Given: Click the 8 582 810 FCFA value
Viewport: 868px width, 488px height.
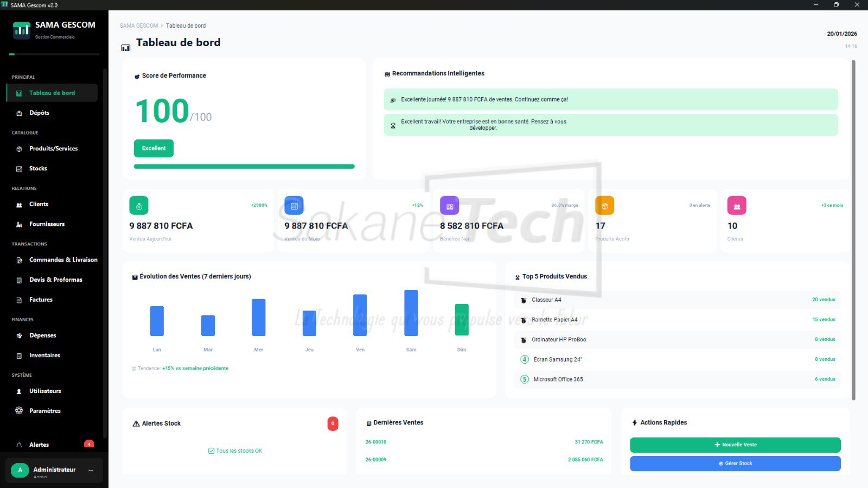Looking at the screenshot, I should point(471,226).
